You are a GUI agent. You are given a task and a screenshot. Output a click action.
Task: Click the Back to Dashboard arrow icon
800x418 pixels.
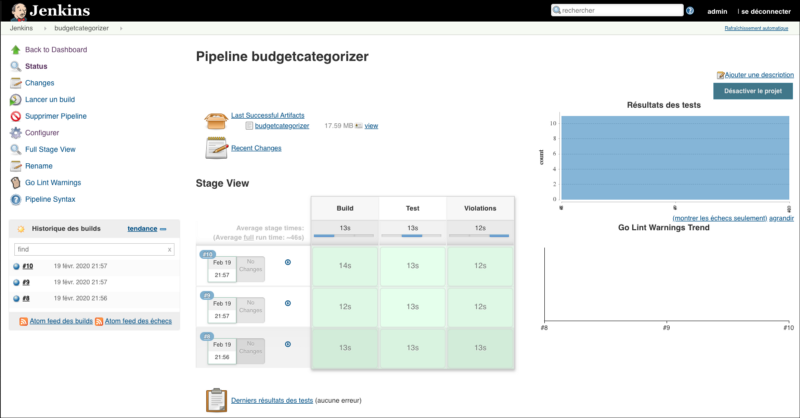point(15,50)
